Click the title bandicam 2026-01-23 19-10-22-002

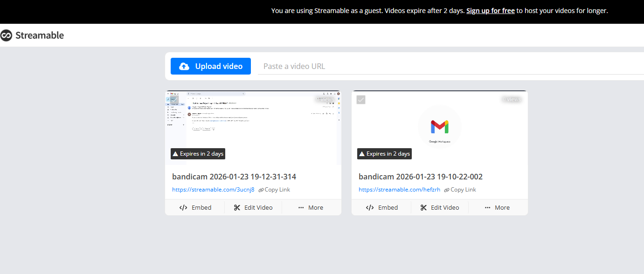(x=421, y=177)
